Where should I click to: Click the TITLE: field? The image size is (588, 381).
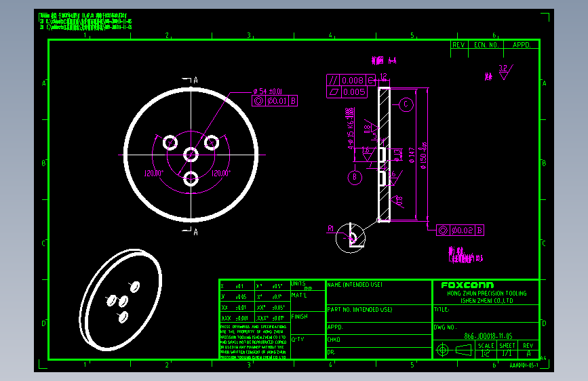[x=486, y=314]
